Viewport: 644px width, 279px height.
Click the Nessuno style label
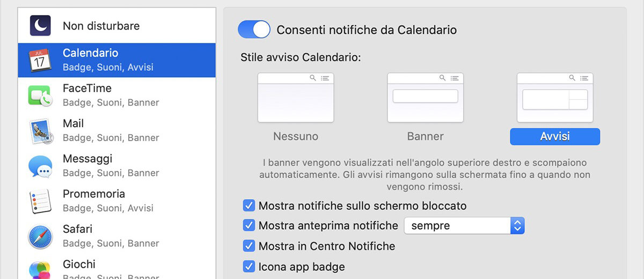click(x=296, y=136)
